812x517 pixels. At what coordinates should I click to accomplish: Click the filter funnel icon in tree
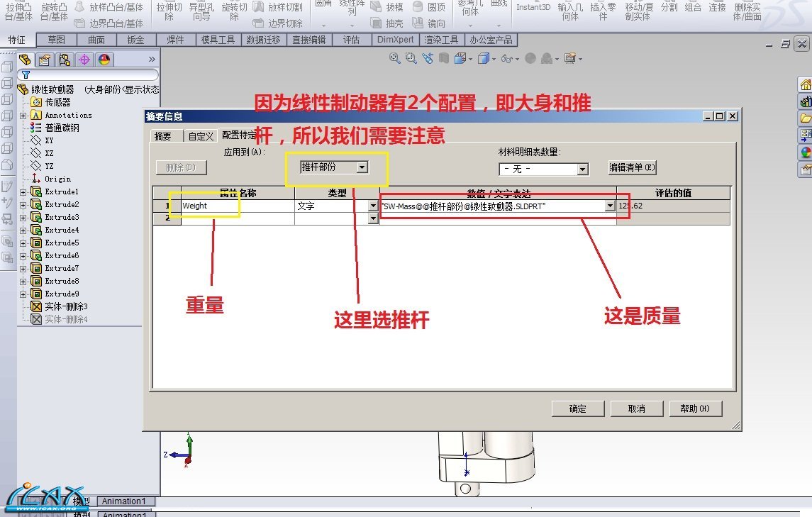point(26,74)
